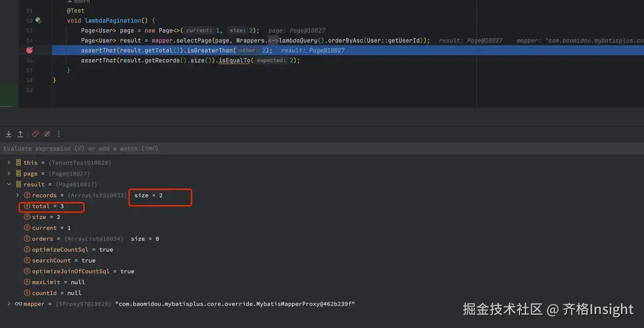Image resolution: width=644 pixels, height=328 pixels.
Task: Open the debugger toolbar three-dot more menu
Action: pyautogui.click(x=59, y=134)
